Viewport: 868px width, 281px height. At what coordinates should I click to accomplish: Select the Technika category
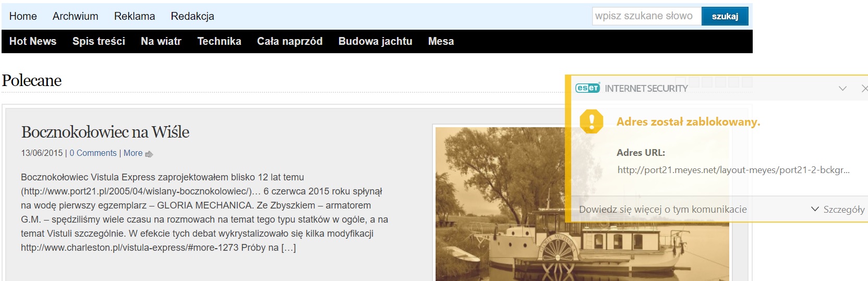pos(219,41)
